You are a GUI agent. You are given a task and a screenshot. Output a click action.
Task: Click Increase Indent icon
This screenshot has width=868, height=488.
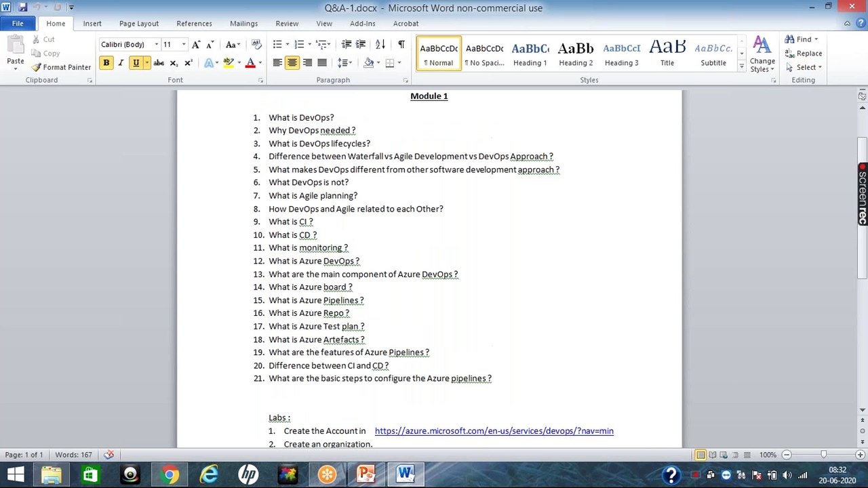point(361,45)
